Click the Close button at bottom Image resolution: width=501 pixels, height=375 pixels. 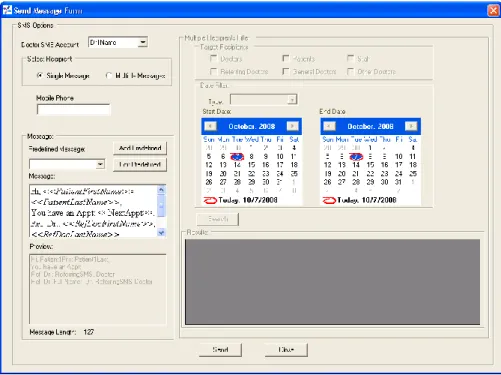(286, 350)
